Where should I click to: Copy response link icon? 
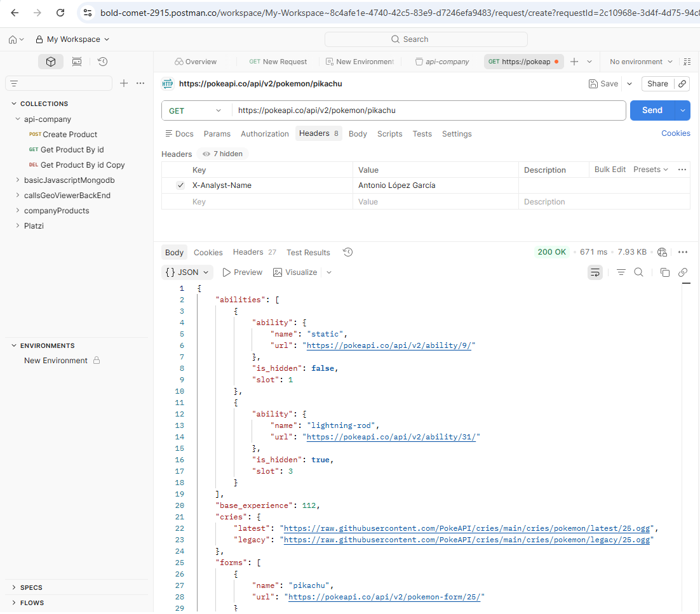683,272
